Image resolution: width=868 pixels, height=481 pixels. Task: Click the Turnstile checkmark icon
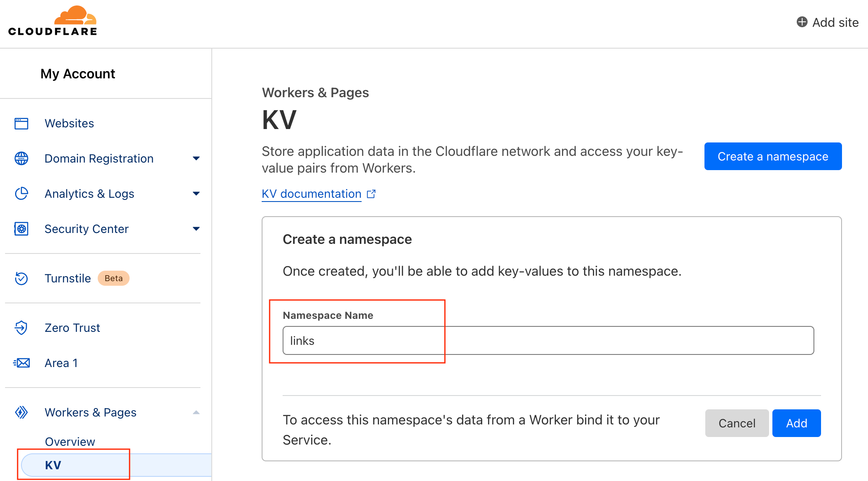(x=21, y=278)
